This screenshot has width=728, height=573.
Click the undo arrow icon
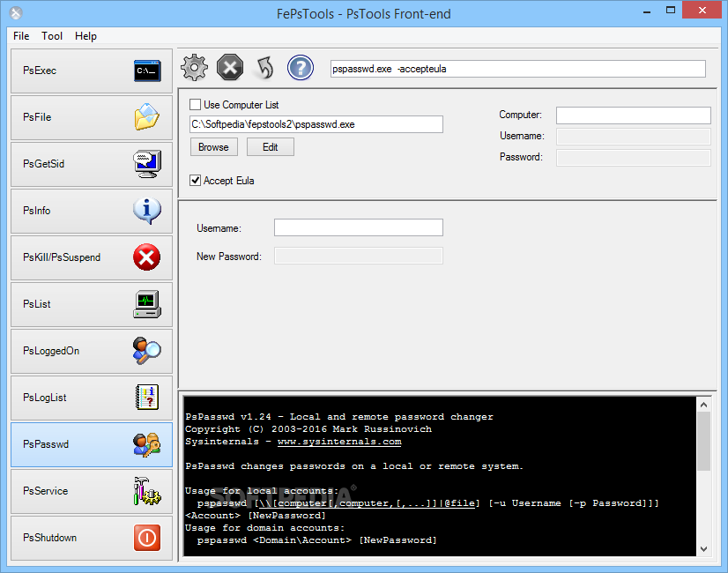(x=265, y=68)
